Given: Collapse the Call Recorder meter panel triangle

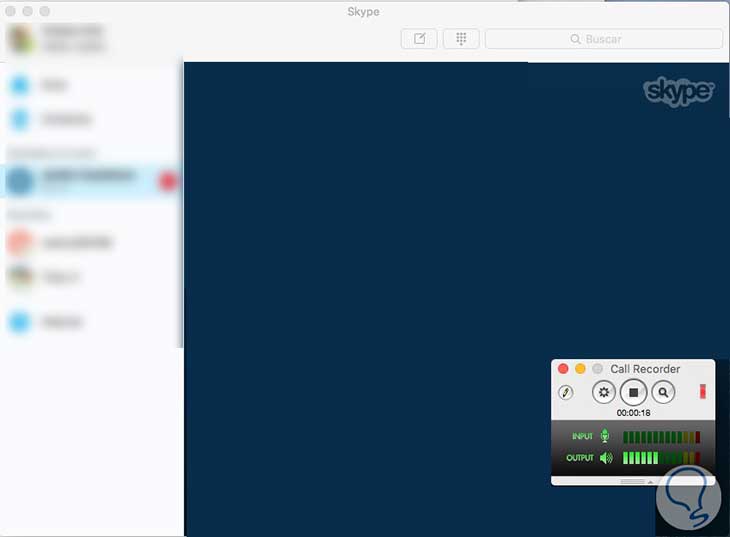Looking at the screenshot, I should pyautogui.click(x=650, y=482).
